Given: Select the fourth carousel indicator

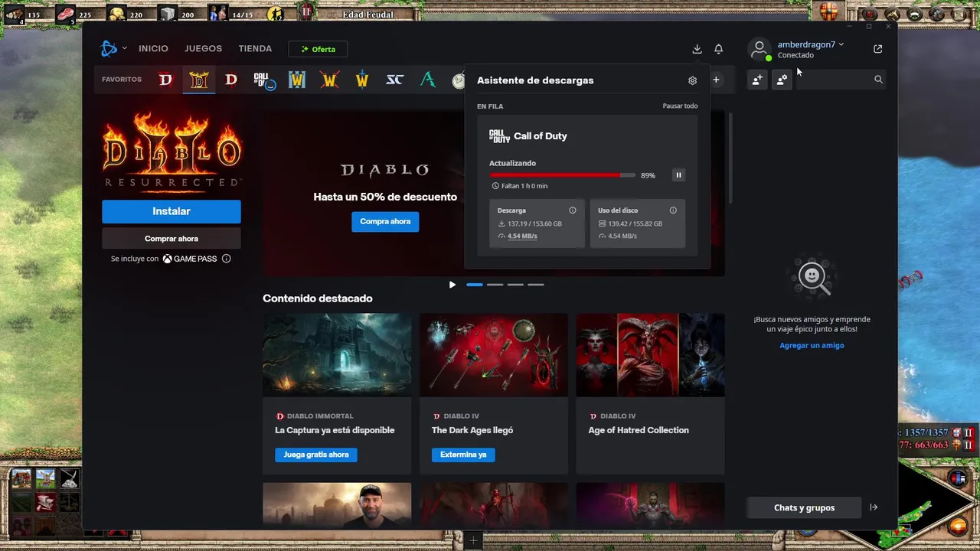Looking at the screenshot, I should tap(536, 285).
